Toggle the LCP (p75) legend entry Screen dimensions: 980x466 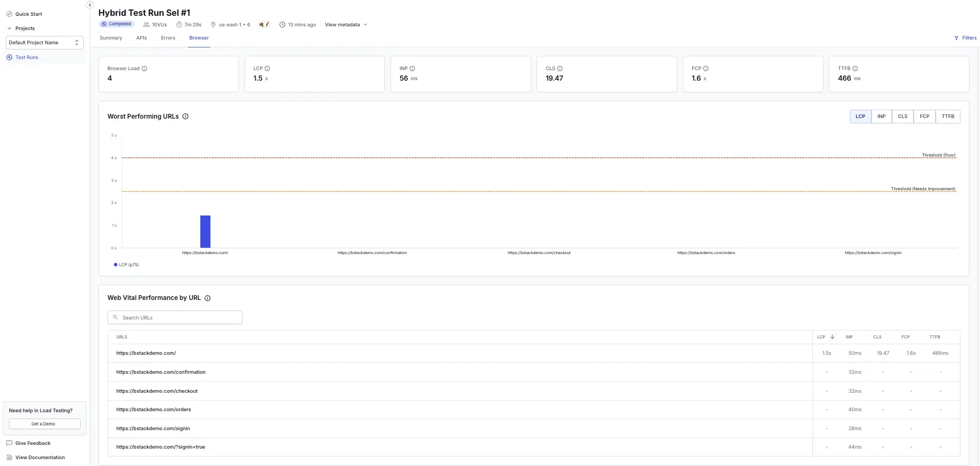pyautogui.click(x=127, y=265)
